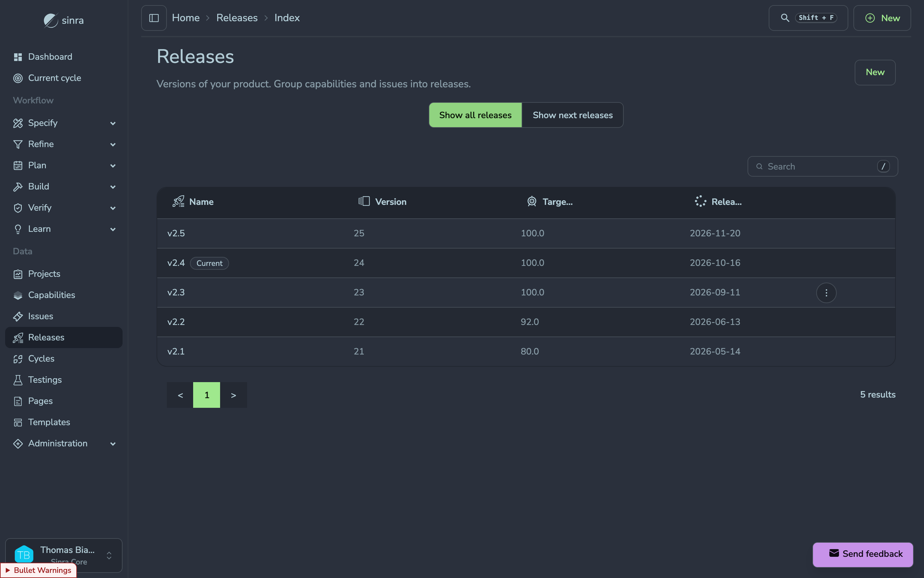Click New button beside Releases heading
This screenshot has width=924, height=578.
coord(875,73)
